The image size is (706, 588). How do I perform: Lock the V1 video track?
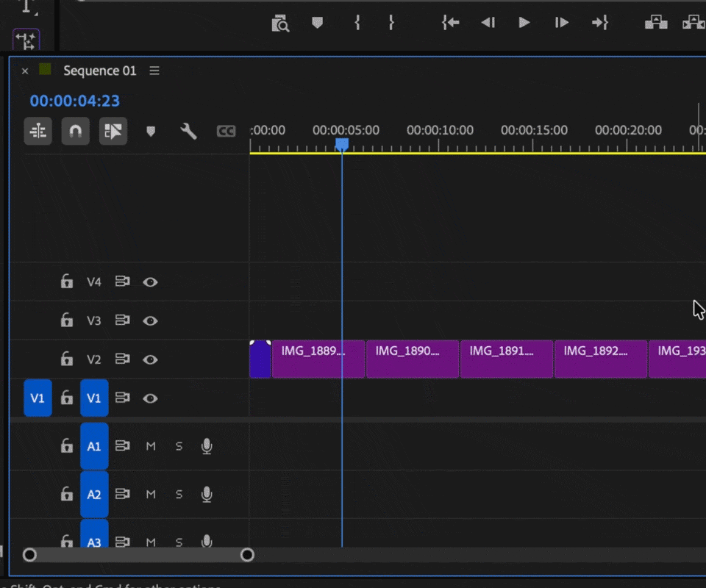point(67,397)
